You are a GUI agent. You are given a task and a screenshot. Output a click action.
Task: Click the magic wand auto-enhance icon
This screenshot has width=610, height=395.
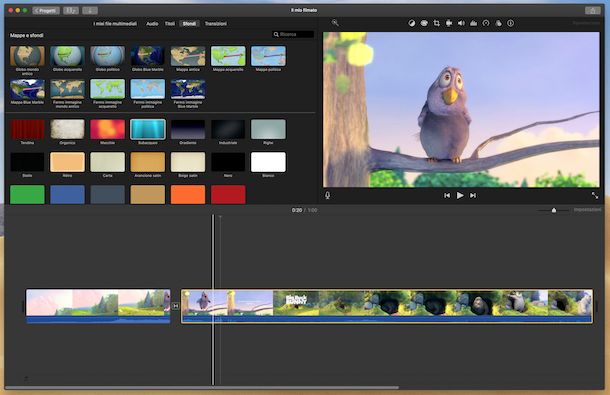(335, 23)
